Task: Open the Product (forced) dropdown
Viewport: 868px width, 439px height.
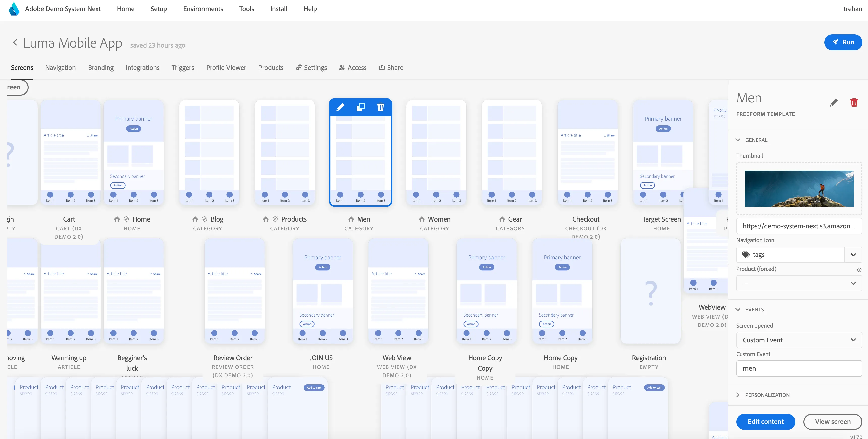Action: click(799, 283)
